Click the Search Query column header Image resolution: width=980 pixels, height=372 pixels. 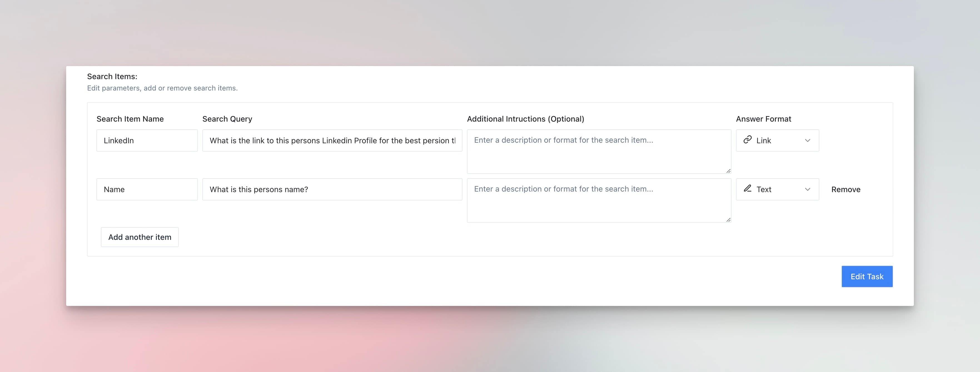pos(227,119)
